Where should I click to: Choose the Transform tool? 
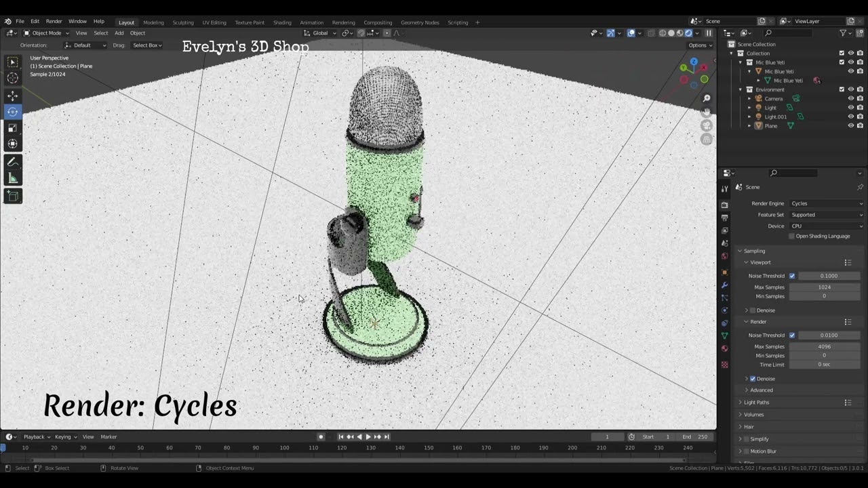coord(13,144)
